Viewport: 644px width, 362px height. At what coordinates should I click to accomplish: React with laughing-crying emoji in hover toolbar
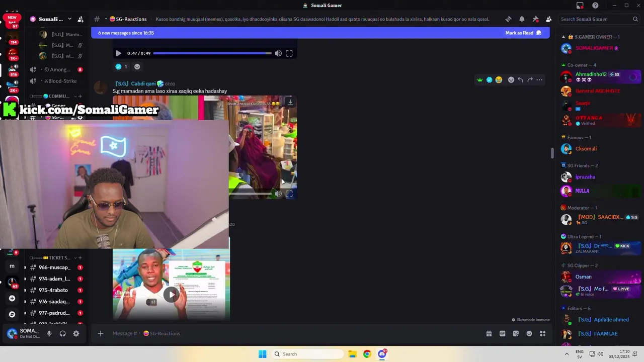499,80
